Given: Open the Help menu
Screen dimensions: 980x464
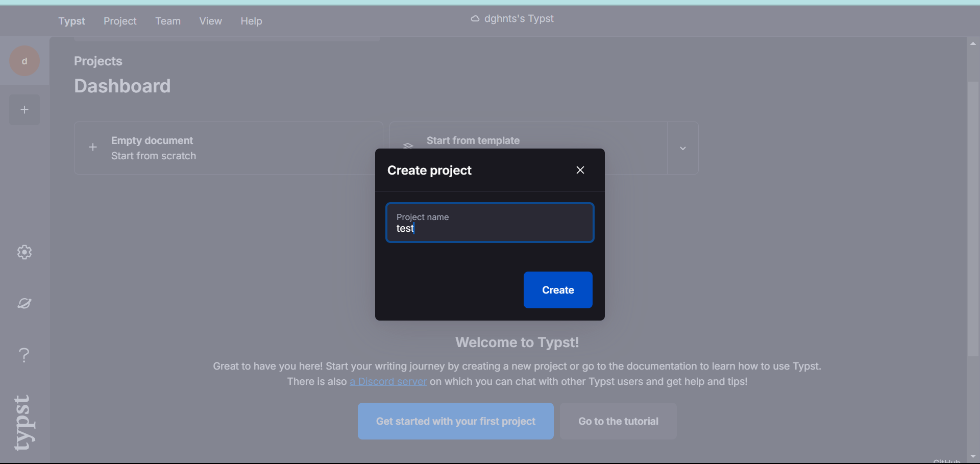Looking at the screenshot, I should click(x=251, y=21).
